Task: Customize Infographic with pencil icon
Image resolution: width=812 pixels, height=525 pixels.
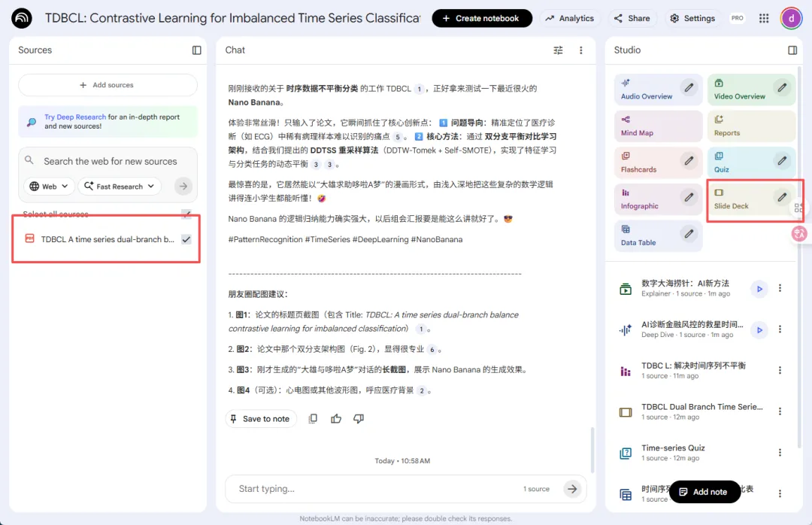Action: coord(689,197)
